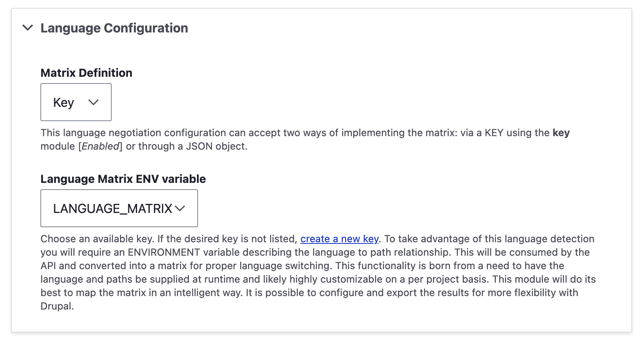Open the Language Matrix ENV variable dropdown
The image size is (644, 342).
119,208
